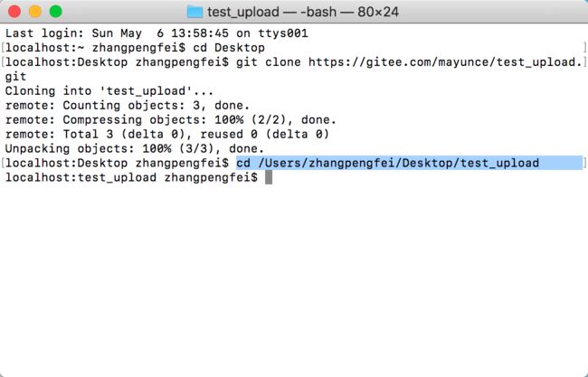Click the empty terminal area below the prompt
The image size is (588, 377).
tap(294, 278)
